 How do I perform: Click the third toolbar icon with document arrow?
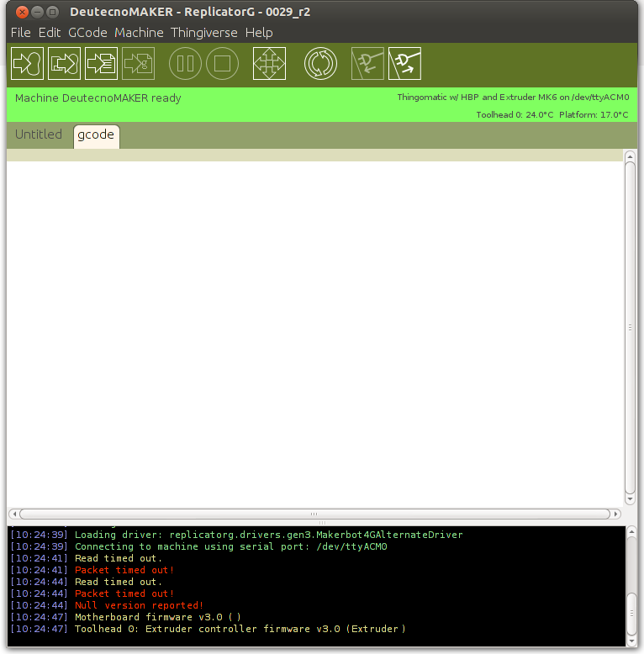101,64
